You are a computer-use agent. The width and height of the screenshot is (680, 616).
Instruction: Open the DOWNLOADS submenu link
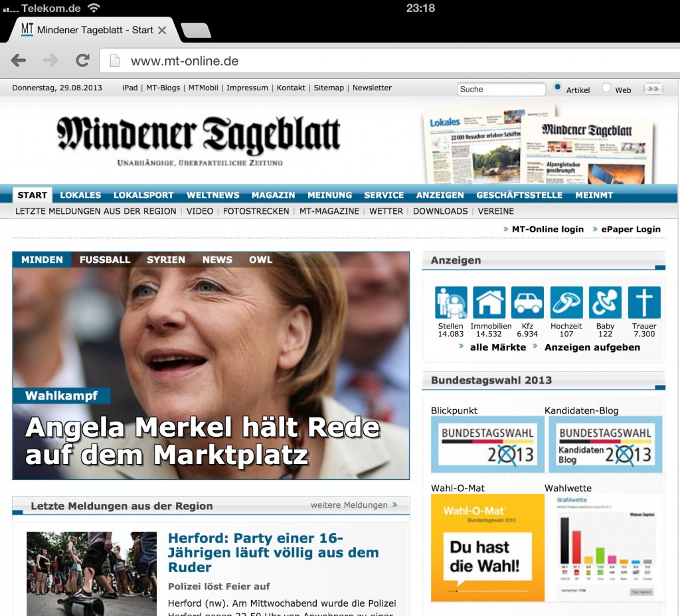tap(441, 211)
